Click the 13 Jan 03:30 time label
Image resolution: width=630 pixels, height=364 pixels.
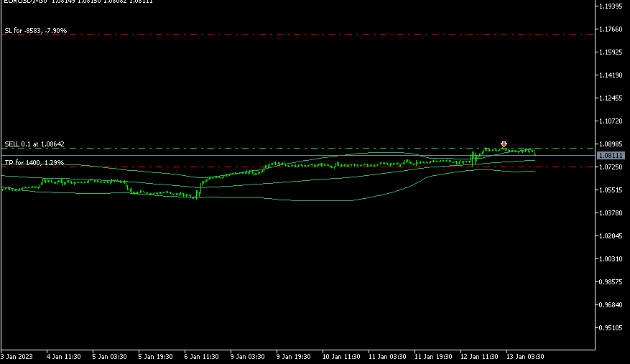(x=527, y=356)
